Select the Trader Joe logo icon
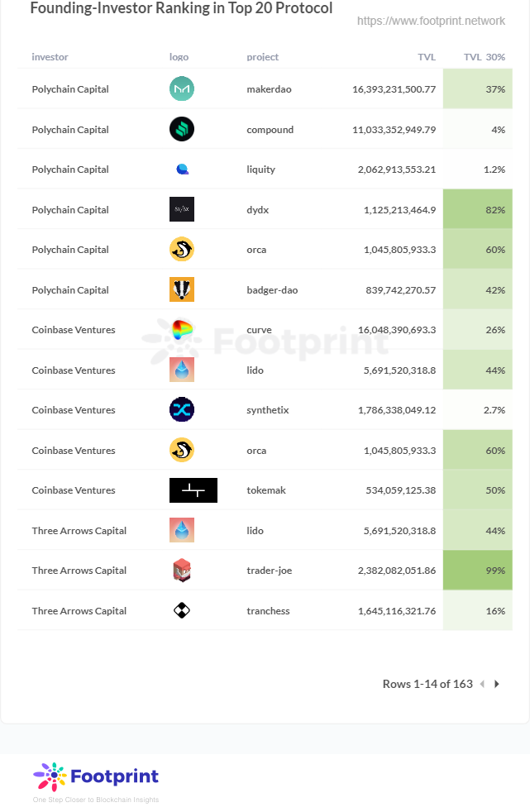The width and height of the screenshot is (530, 812). click(182, 571)
